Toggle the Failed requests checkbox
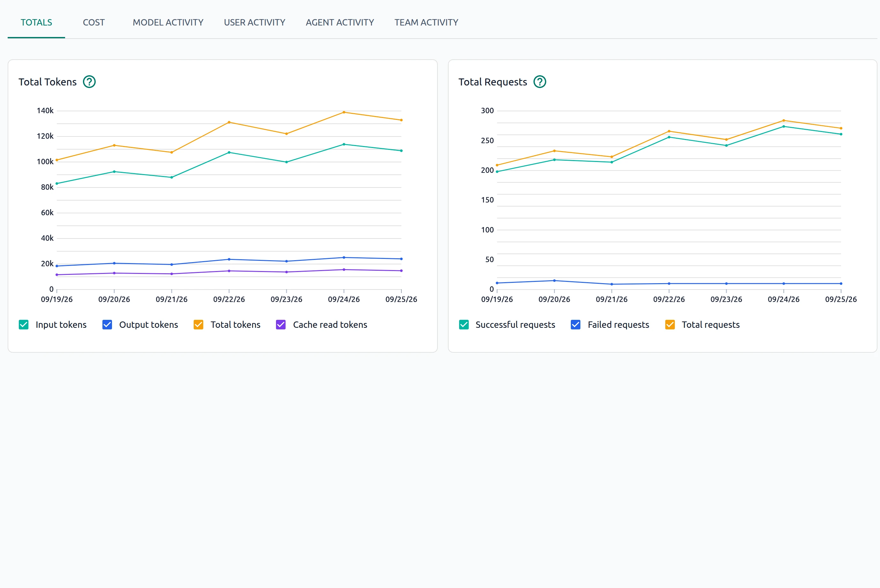The width and height of the screenshot is (880, 588). tap(576, 325)
